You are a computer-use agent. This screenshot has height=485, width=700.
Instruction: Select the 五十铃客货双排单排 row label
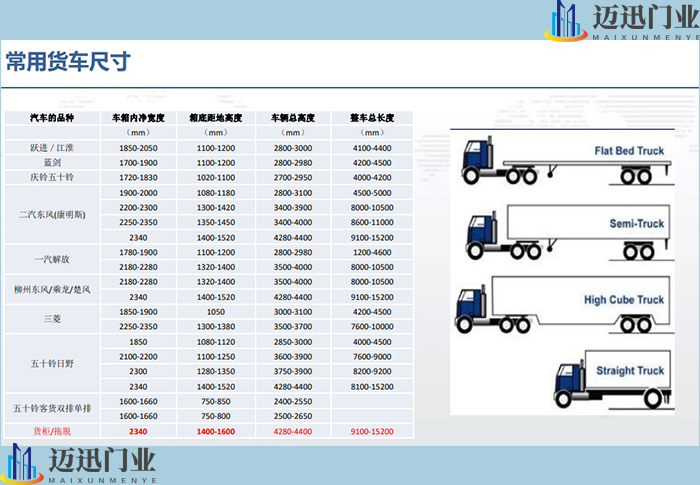tap(52, 408)
